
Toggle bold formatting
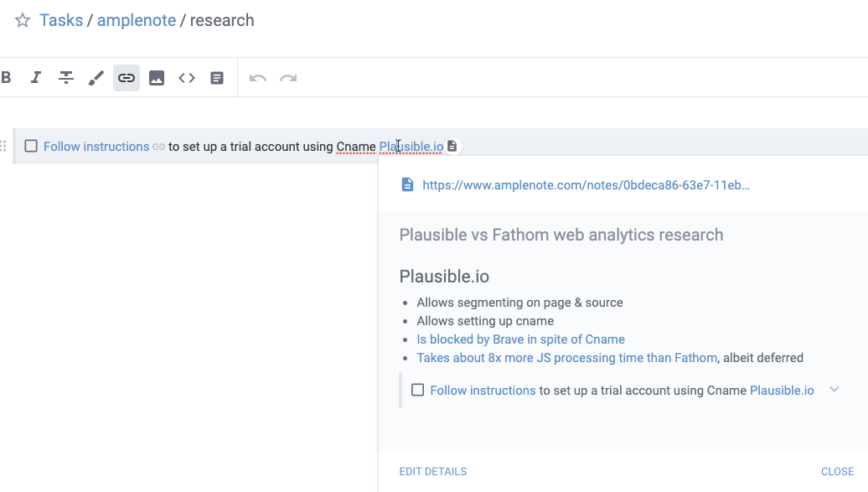click(6, 78)
